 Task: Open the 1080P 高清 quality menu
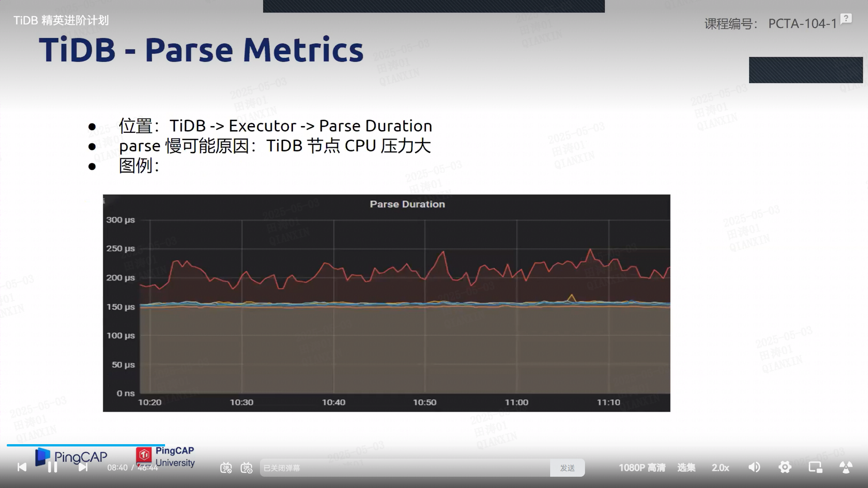pos(642,468)
